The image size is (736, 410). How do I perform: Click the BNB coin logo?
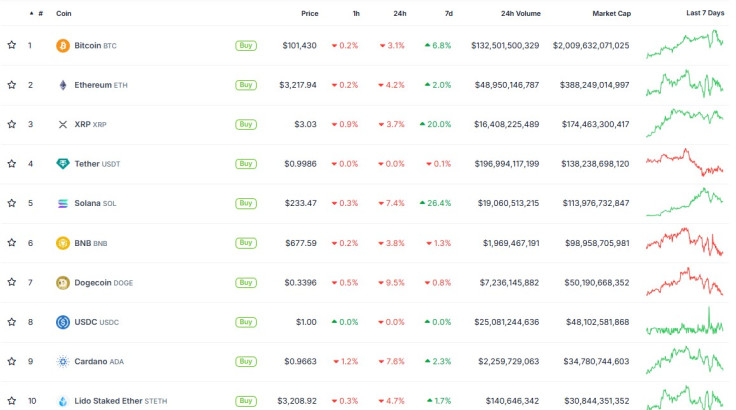62,243
